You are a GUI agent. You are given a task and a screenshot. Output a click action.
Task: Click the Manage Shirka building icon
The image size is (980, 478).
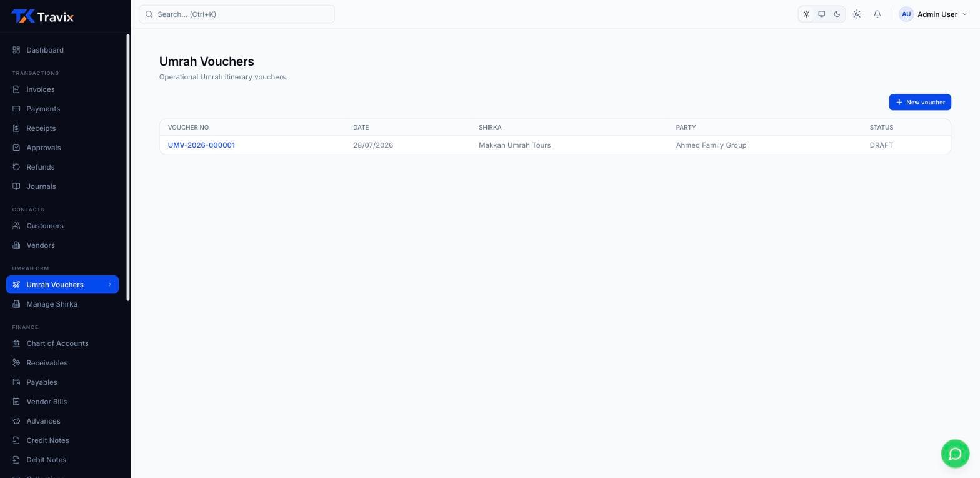16,304
